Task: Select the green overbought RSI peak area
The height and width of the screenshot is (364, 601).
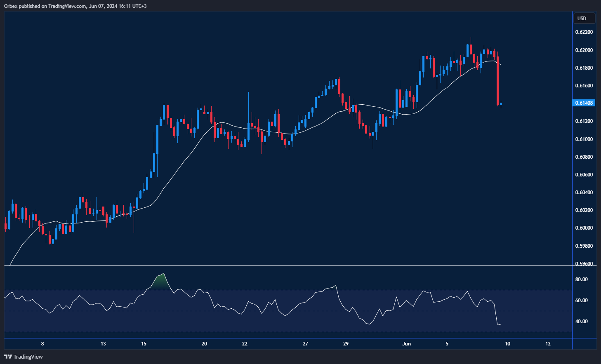Action: click(x=160, y=282)
